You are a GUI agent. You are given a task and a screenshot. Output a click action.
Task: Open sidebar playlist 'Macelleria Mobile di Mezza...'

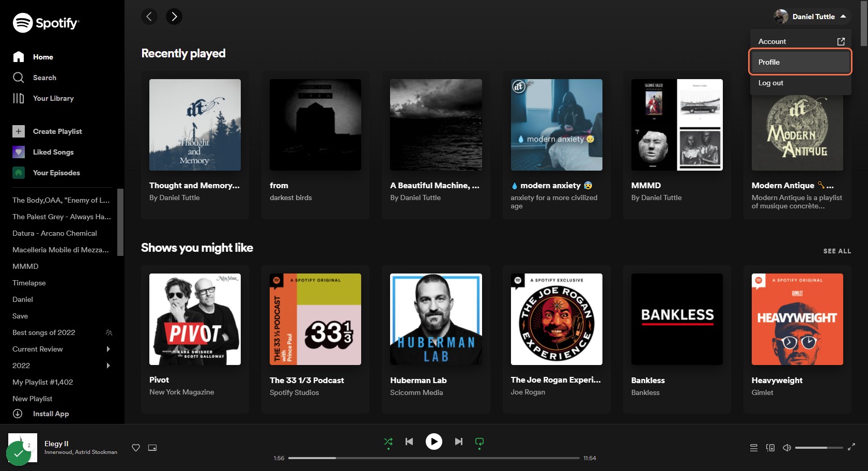point(60,250)
